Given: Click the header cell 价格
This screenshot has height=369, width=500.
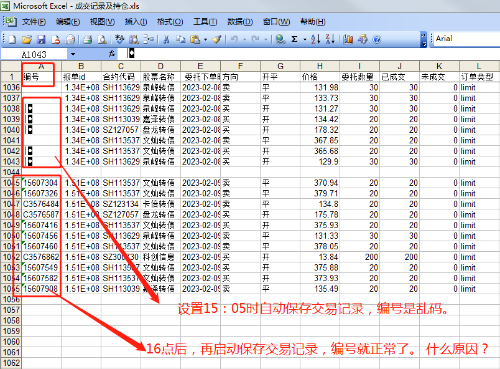Looking at the screenshot, I should tap(320, 77).
